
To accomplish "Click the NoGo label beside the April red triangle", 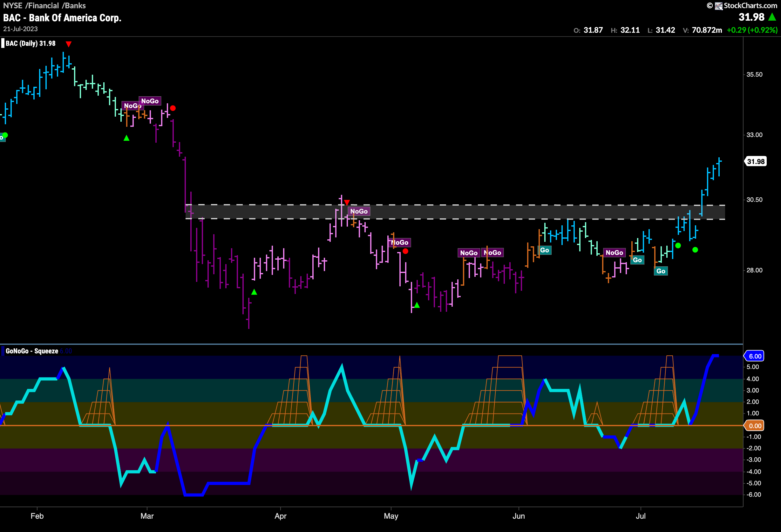I will (359, 211).
